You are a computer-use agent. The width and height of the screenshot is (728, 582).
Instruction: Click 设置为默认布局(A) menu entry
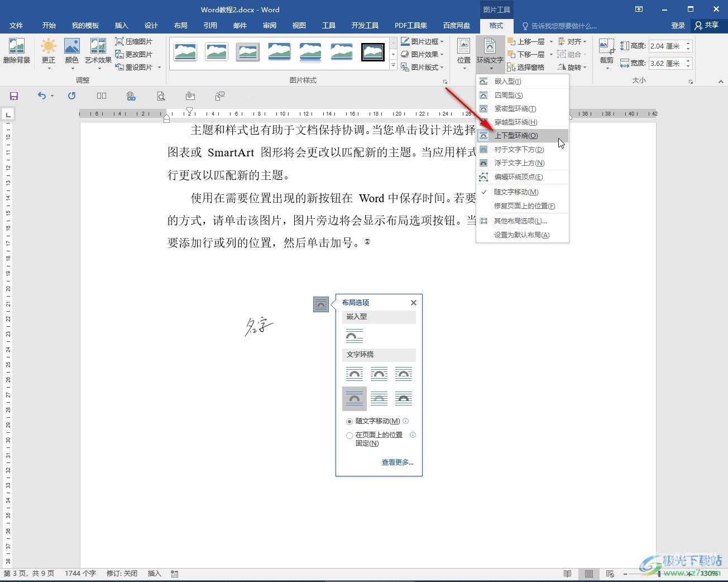pyautogui.click(x=523, y=235)
